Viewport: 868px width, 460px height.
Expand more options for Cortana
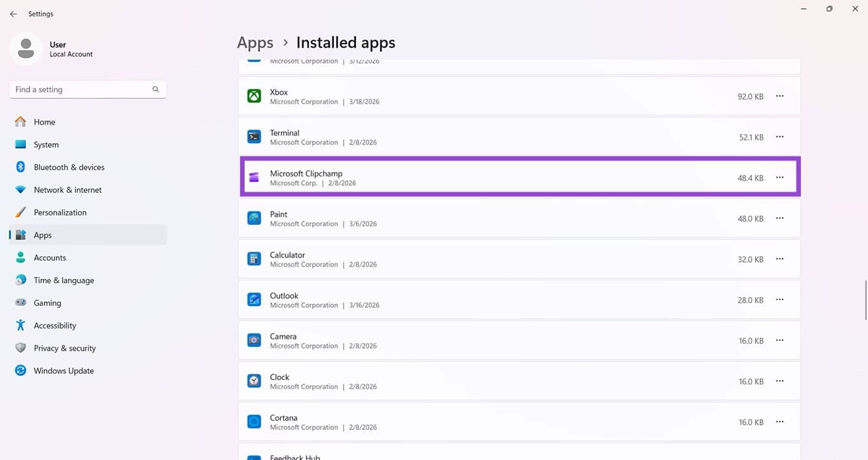pyautogui.click(x=779, y=422)
